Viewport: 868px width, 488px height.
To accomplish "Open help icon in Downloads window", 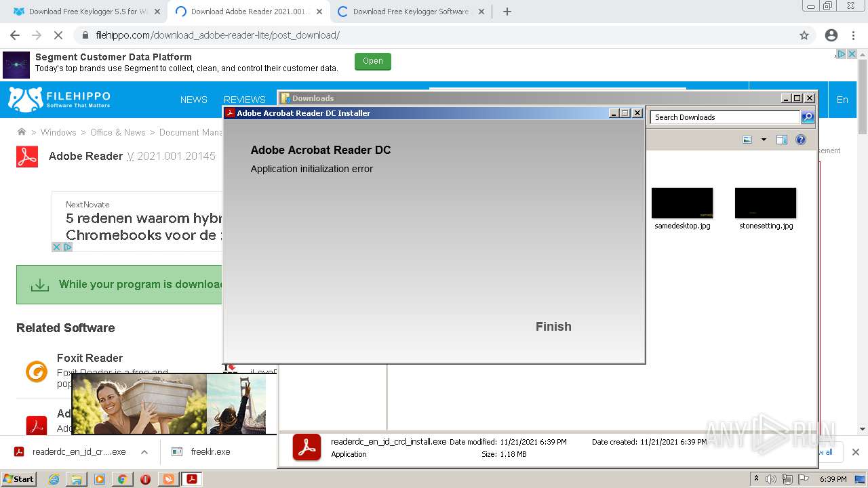I will tap(801, 140).
